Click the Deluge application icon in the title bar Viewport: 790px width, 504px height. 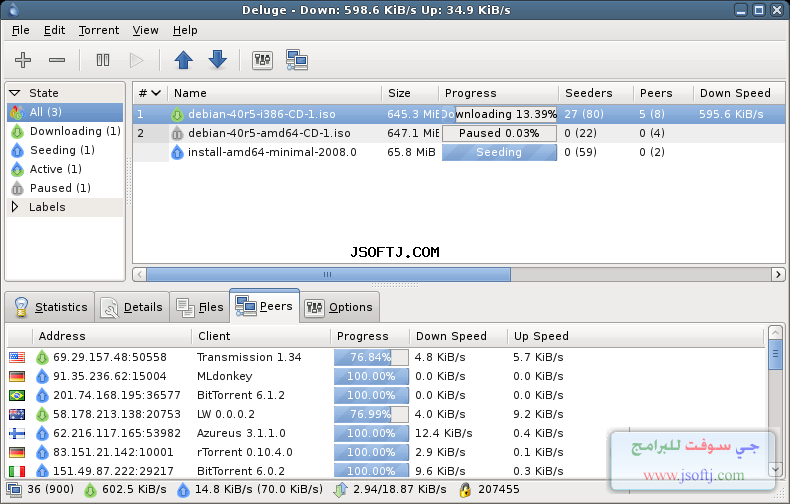[13, 10]
